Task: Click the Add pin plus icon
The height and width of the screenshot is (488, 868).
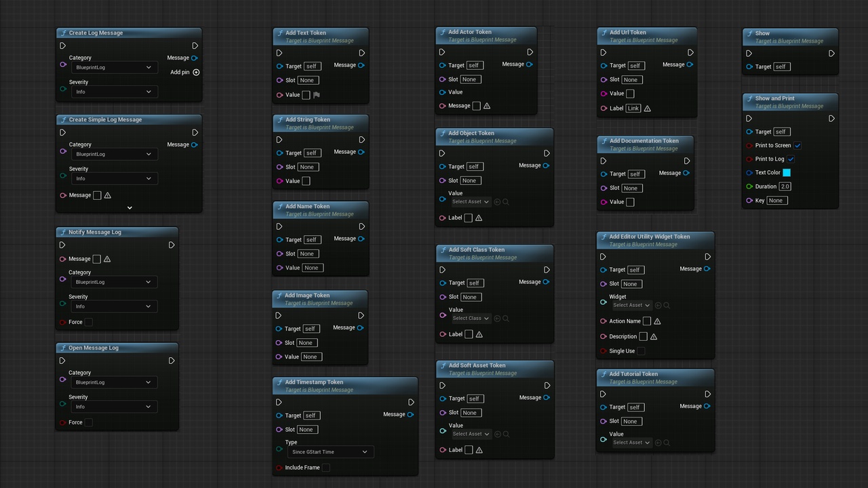Action: [x=197, y=73]
